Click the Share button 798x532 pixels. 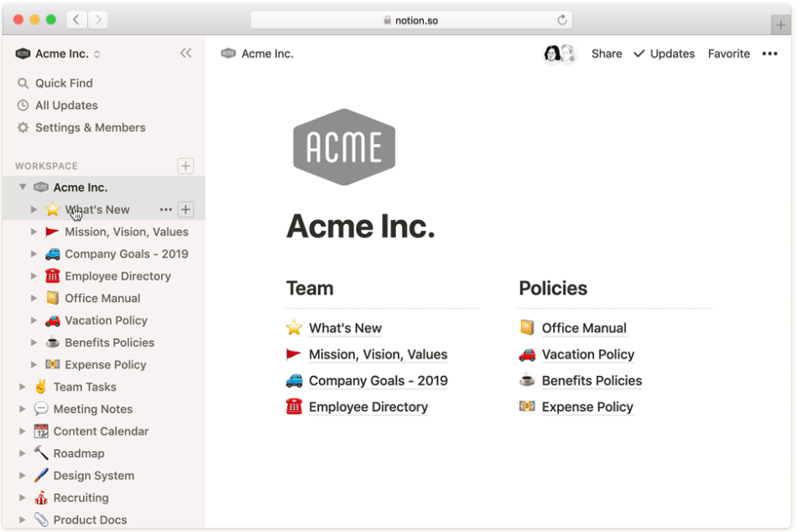pos(607,54)
